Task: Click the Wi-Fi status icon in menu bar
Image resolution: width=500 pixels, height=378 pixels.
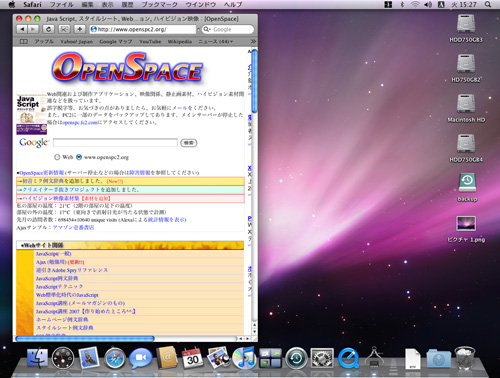Action: [x=415, y=5]
